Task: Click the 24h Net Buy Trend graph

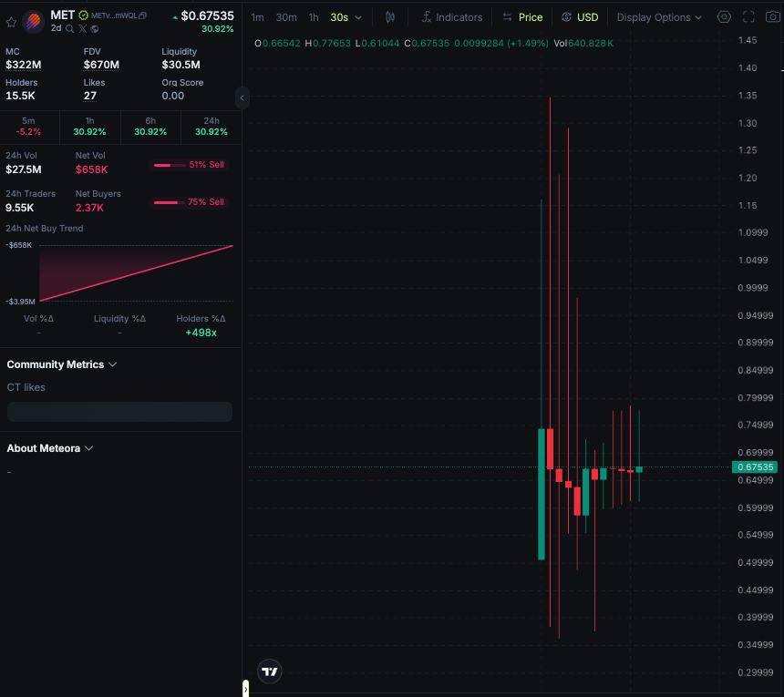Action: (x=136, y=273)
